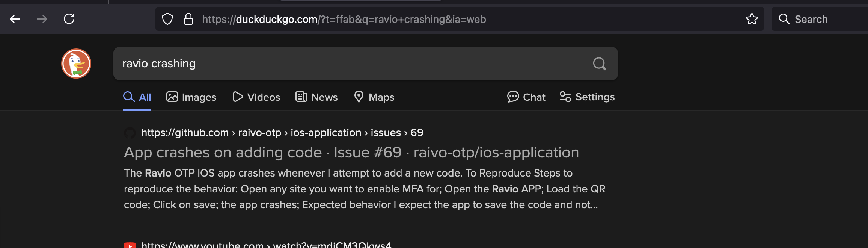Select the All results tab
The image size is (868, 248).
137,97
